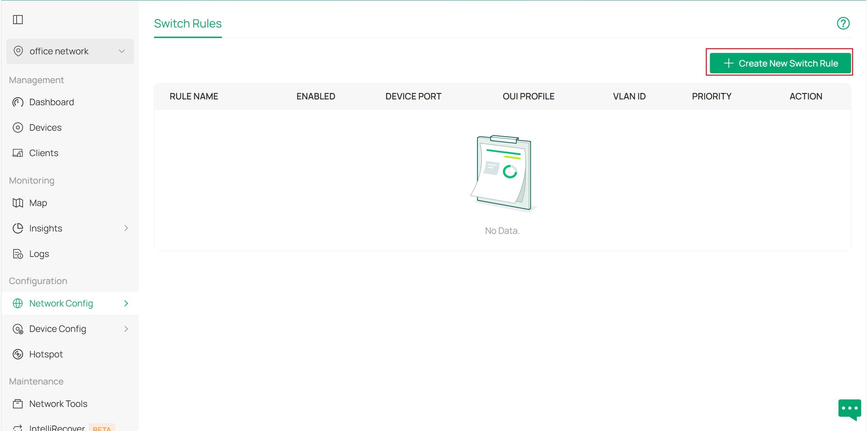Click the Management section label
This screenshot has width=868, height=431.
[x=36, y=80]
